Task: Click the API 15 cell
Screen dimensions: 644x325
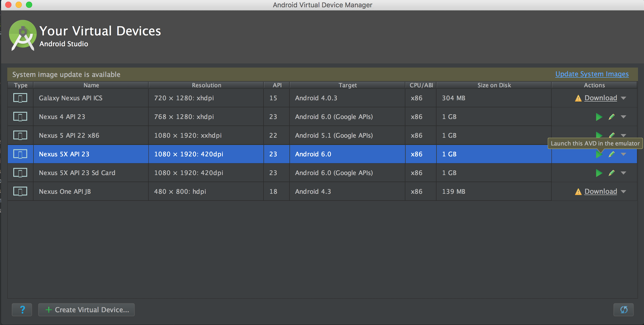Action: [277, 98]
